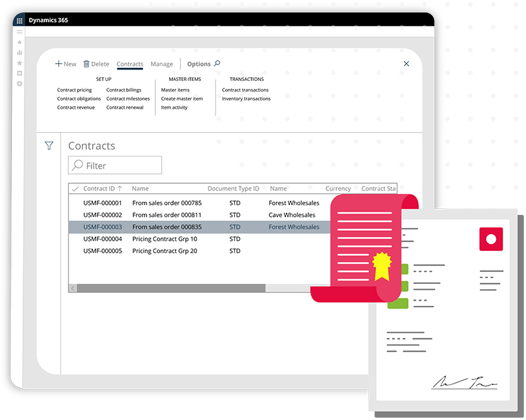Open the Dynamics 365 app launcher grid
Screen dimensions: 526x420
tap(19, 21)
